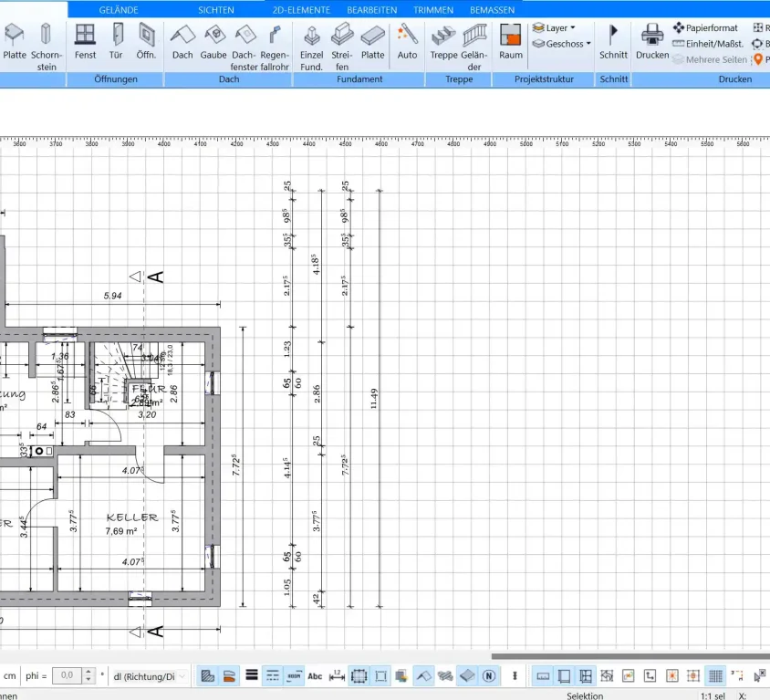
Task: Click the Einheit/Maßst. button
Action: [x=708, y=44]
